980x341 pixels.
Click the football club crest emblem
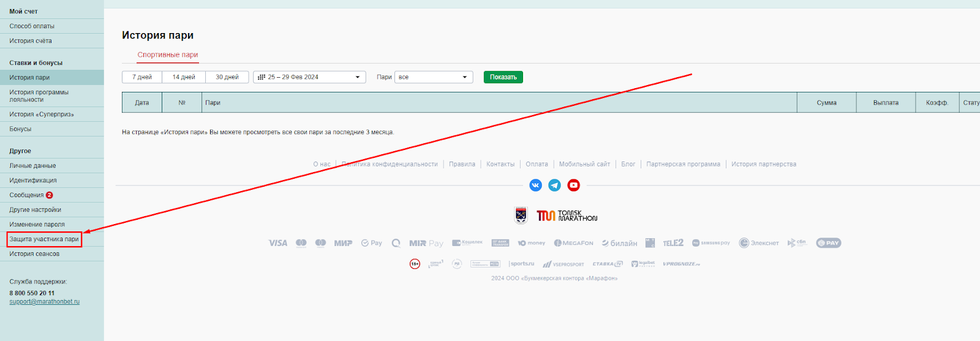(x=521, y=215)
